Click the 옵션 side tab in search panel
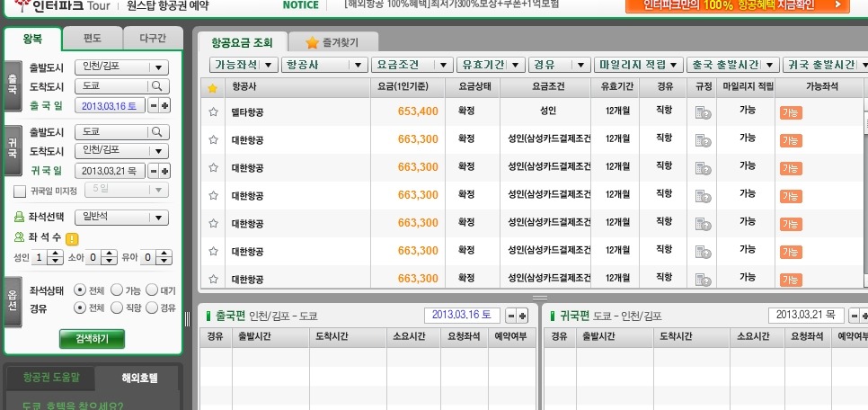The width and height of the screenshot is (868, 410). (x=13, y=301)
